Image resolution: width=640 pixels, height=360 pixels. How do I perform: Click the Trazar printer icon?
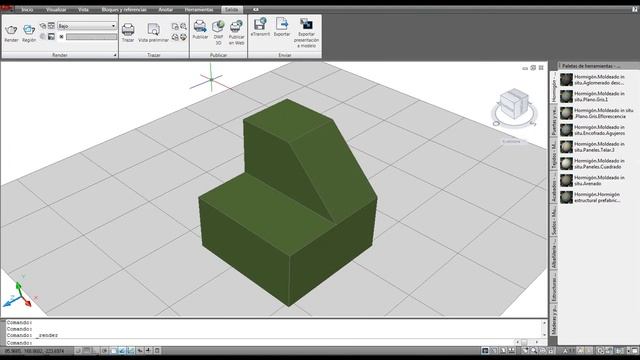pyautogui.click(x=128, y=30)
